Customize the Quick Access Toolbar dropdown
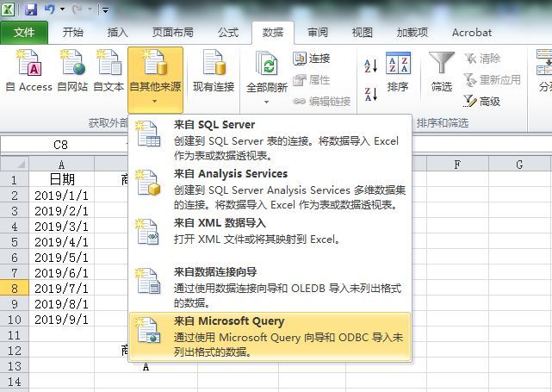 [105, 9]
